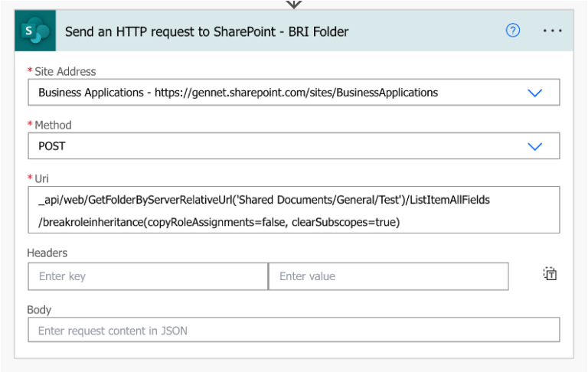Click the POST method value
This screenshot has width=588, height=372.
(x=52, y=146)
